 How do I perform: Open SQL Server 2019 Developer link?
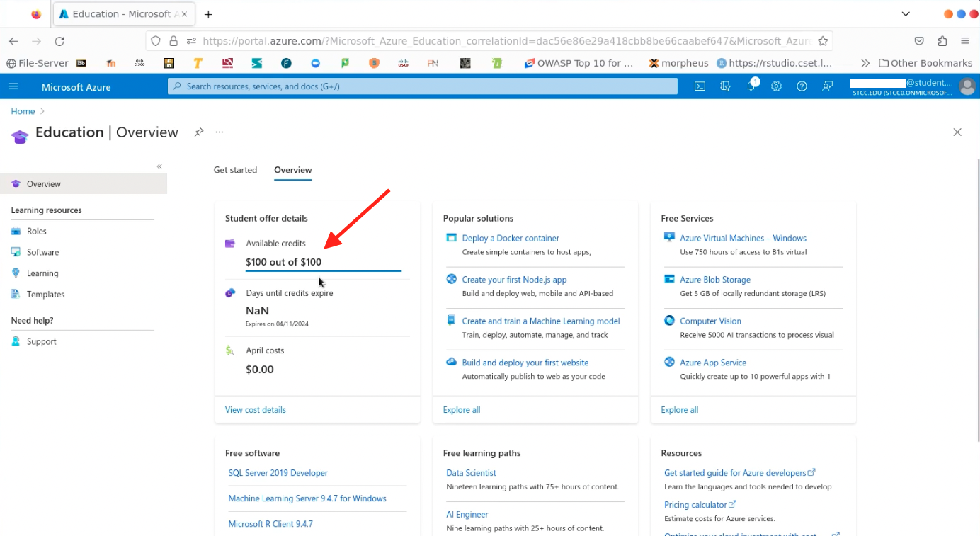click(278, 473)
